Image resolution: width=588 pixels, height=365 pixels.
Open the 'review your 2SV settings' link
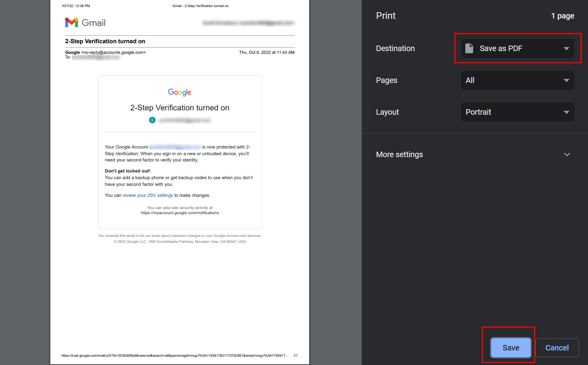[x=147, y=195]
